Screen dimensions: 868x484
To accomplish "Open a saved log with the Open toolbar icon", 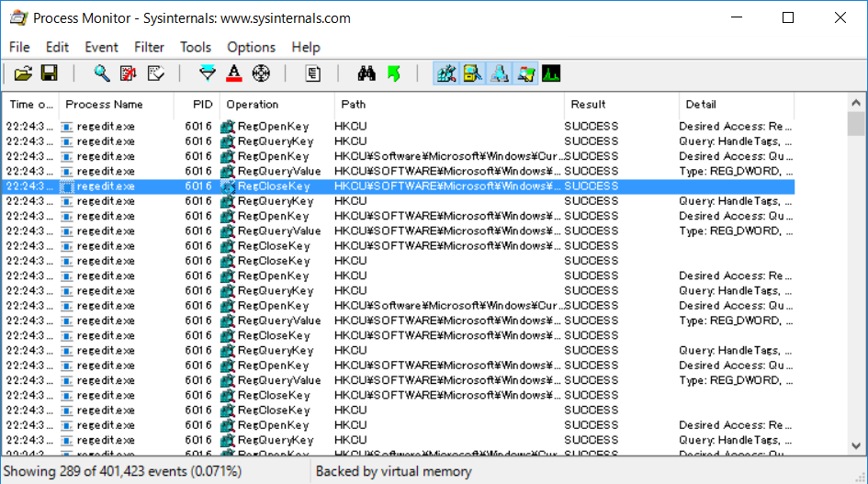I will point(23,73).
